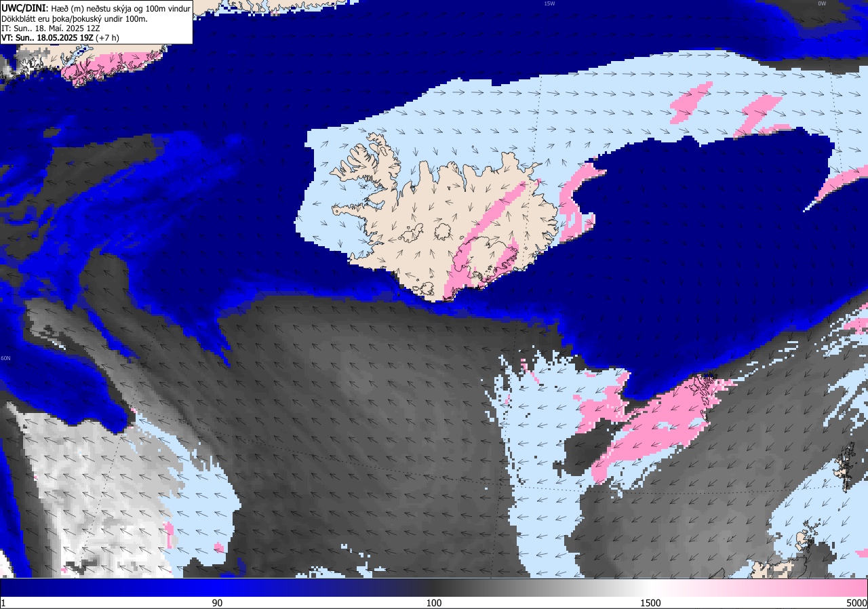868x609 pixels.
Task: Click the color scale label 100
Action: [x=434, y=603]
